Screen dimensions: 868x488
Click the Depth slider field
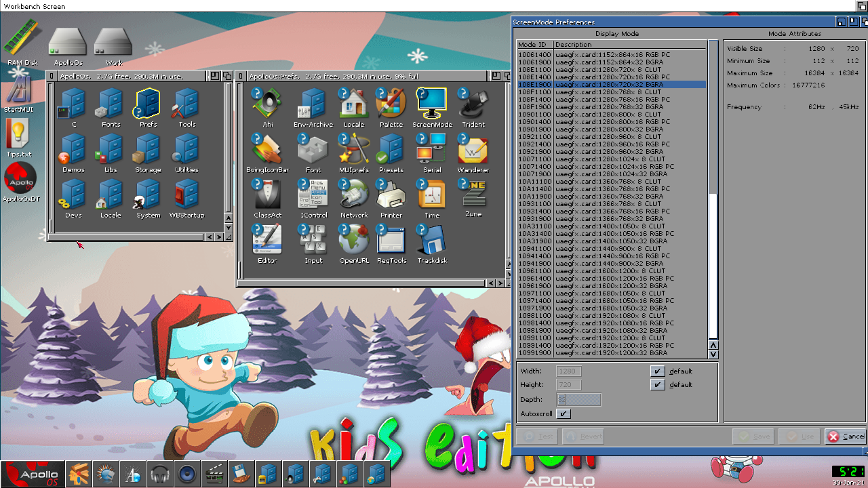(578, 400)
